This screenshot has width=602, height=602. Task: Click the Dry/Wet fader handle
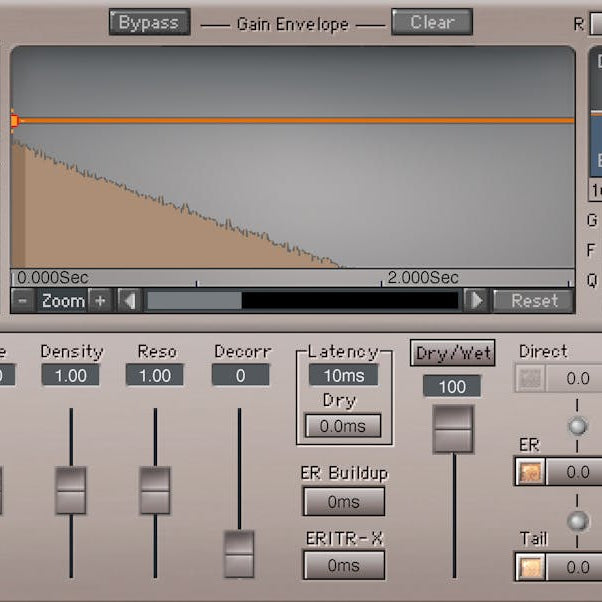point(453,429)
